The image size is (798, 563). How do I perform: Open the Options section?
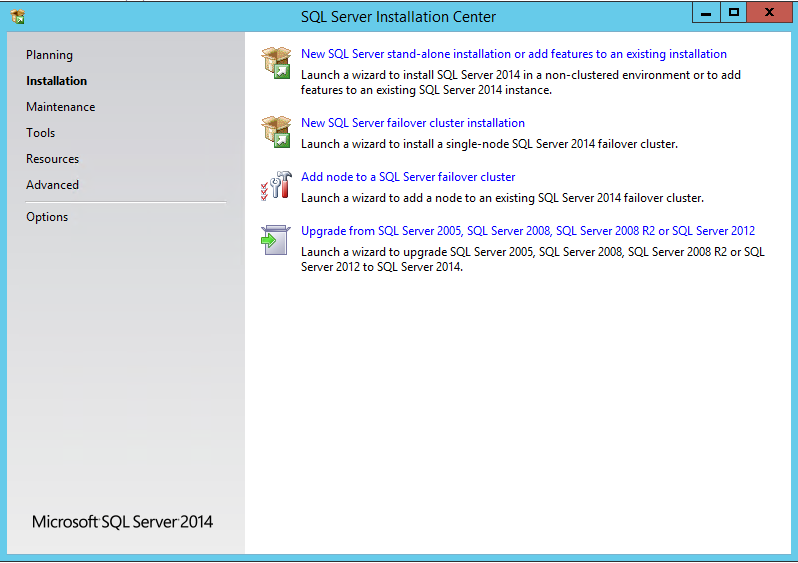point(47,217)
